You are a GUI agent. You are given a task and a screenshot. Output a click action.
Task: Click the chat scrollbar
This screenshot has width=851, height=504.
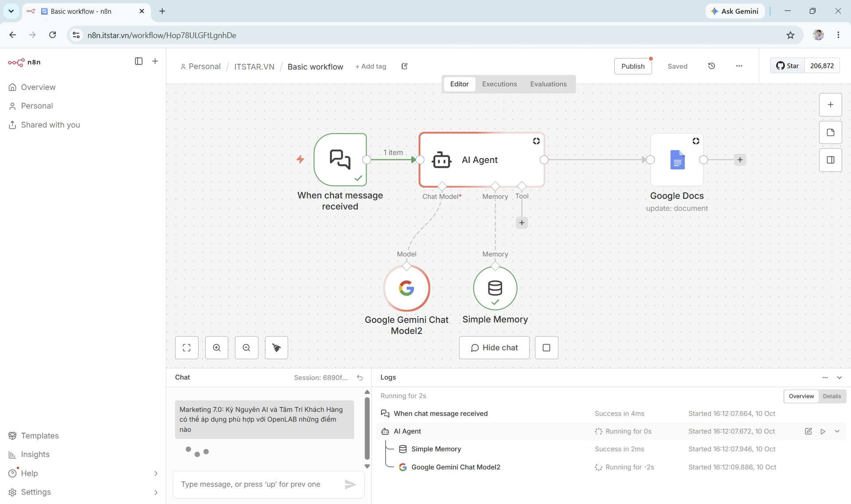click(367, 428)
